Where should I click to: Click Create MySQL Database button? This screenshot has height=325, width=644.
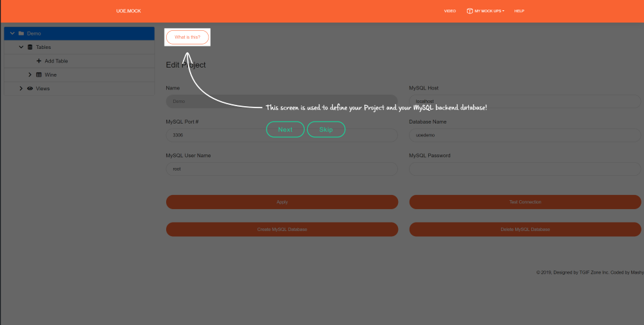282,229
